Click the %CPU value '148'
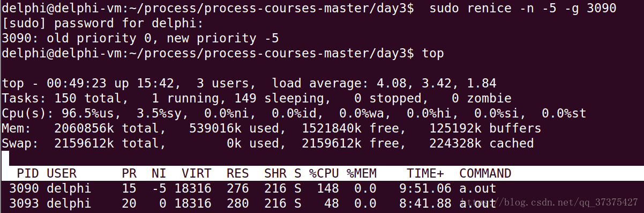 tap(328, 189)
